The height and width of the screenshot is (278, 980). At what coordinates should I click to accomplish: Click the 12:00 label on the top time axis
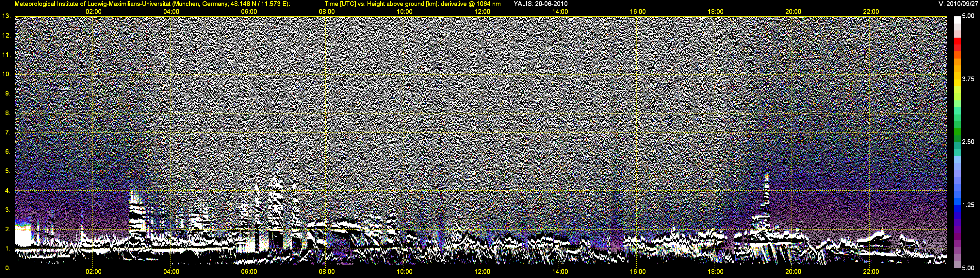(482, 11)
